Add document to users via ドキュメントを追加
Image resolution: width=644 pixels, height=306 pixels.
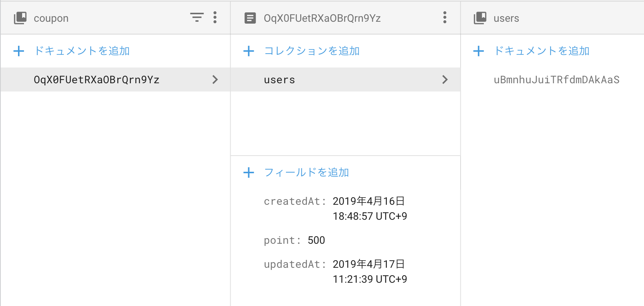point(542,51)
